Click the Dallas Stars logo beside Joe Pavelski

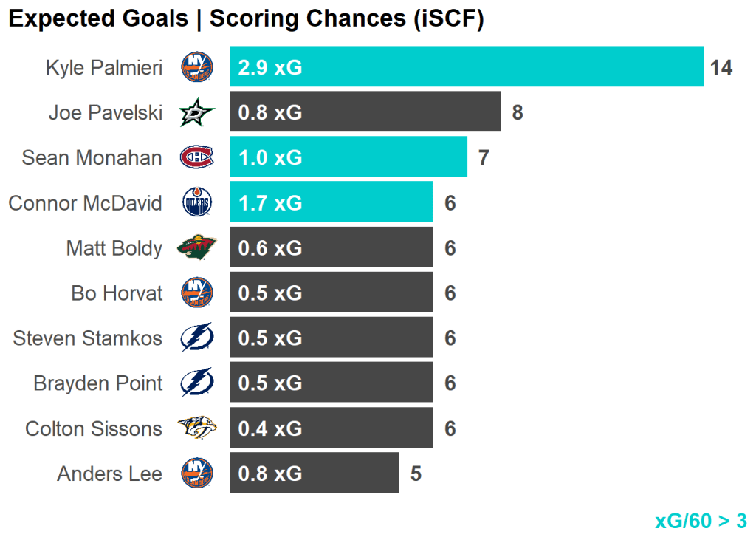tap(197, 113)
